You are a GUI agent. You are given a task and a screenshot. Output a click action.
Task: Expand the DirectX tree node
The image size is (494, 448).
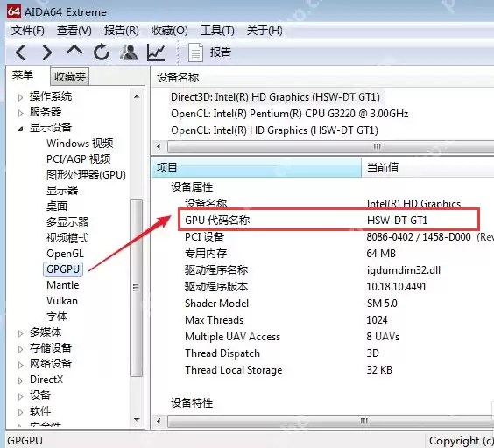click(20, 381)
